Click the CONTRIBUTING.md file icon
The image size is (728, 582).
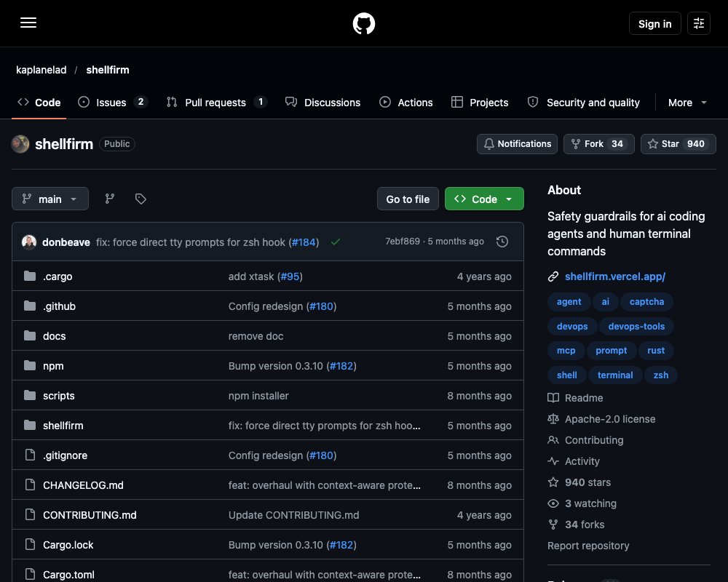point(30,514)
